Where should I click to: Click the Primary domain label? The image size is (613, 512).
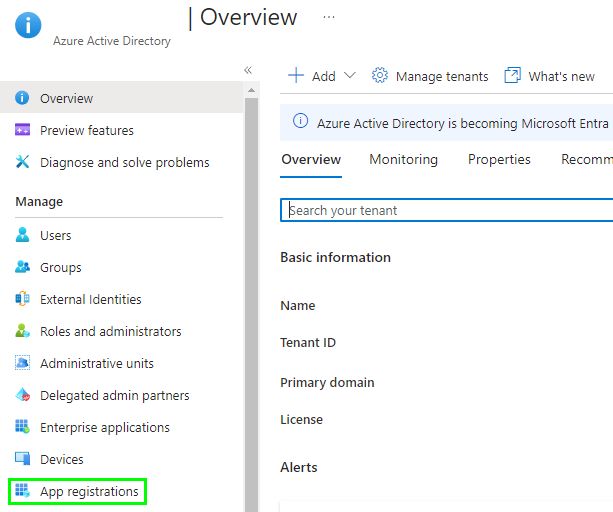click(327, 383)
